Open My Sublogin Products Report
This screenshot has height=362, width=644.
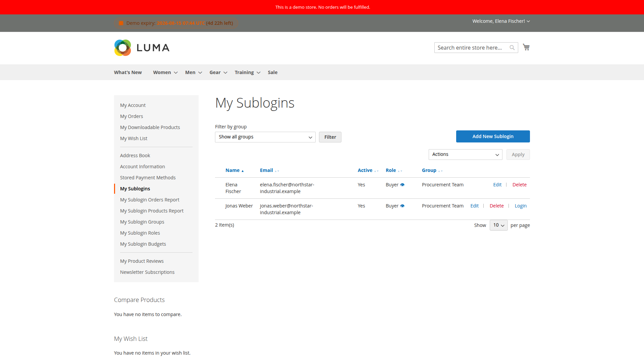click(x=152, y=211)
